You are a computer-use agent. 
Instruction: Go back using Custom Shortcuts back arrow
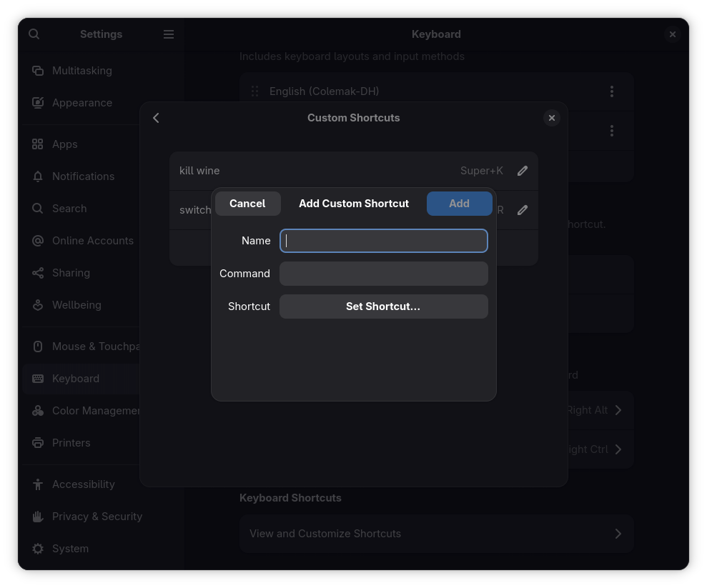pos(156,118)
